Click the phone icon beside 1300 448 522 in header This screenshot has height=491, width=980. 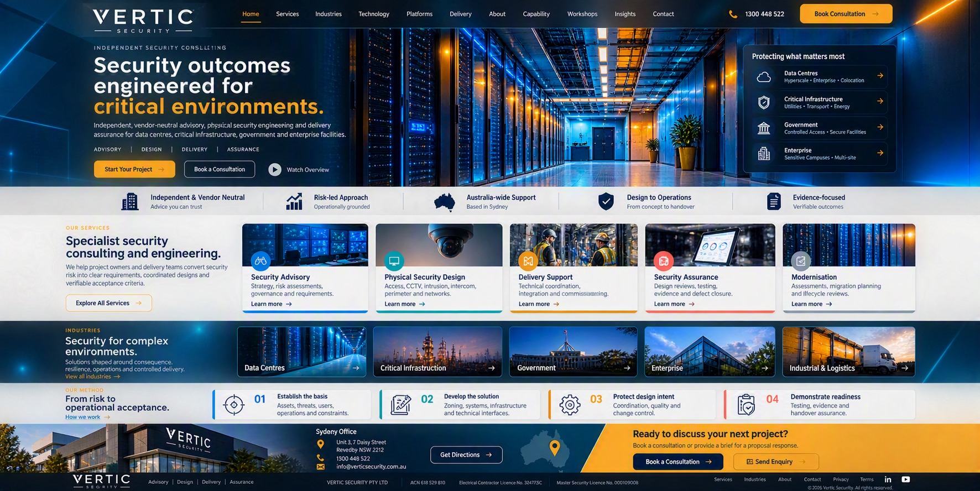pyautogui.click(x=733, y=14)
